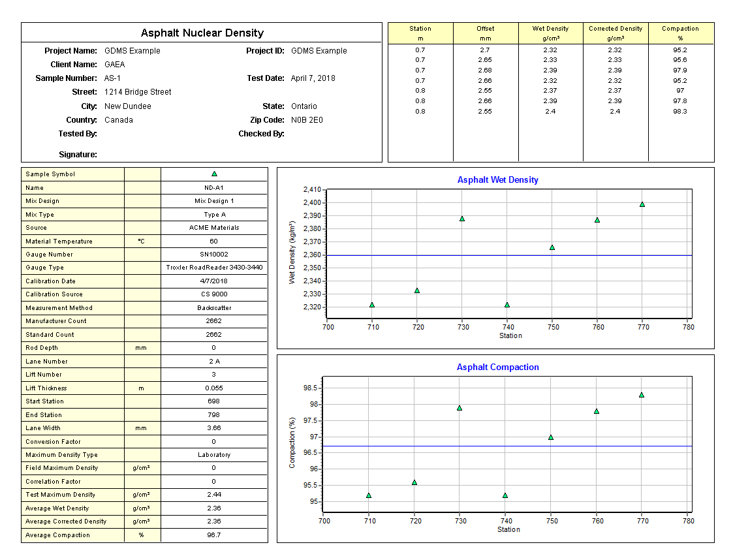Viewport: 733px width, 560px height.
Task: Click the empty Tested By field
Action: point(163,134)
